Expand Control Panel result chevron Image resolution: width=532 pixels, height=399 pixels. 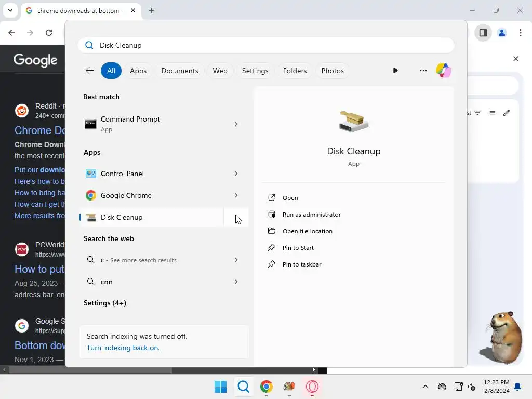236,174
